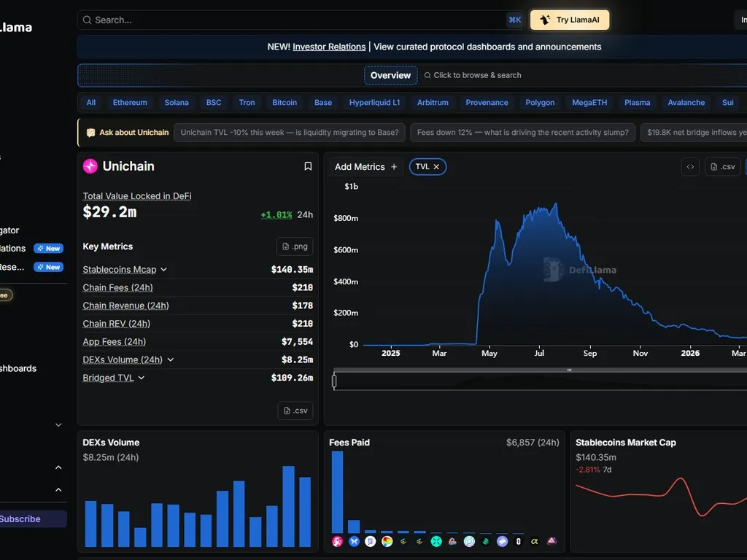Switch to the Plasma chain tab
The width and height of the screenshot is (747, 560).
click(637, 102)
